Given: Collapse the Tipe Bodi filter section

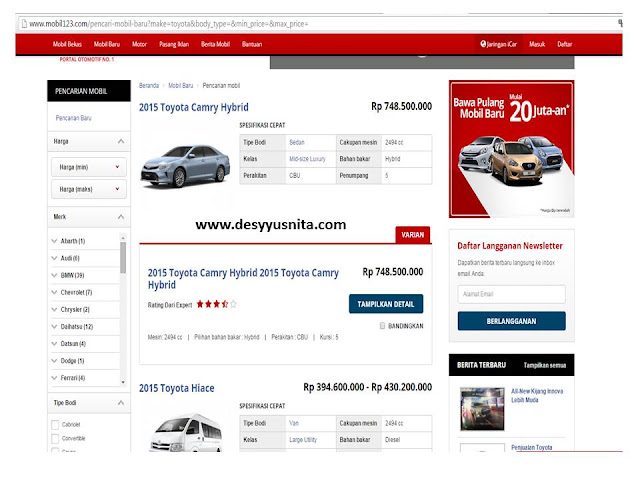Looking at the screenshot, I should coord(121,403).
